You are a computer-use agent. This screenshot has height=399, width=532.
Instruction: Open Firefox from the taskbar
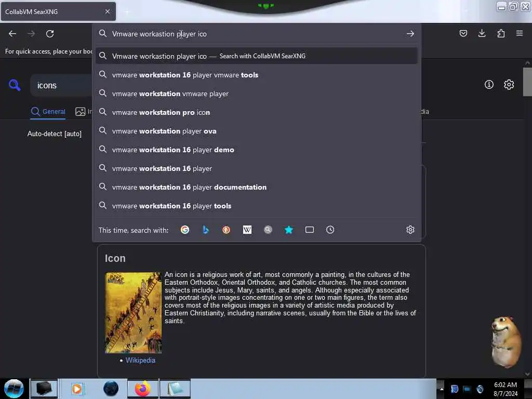(142, 389)
